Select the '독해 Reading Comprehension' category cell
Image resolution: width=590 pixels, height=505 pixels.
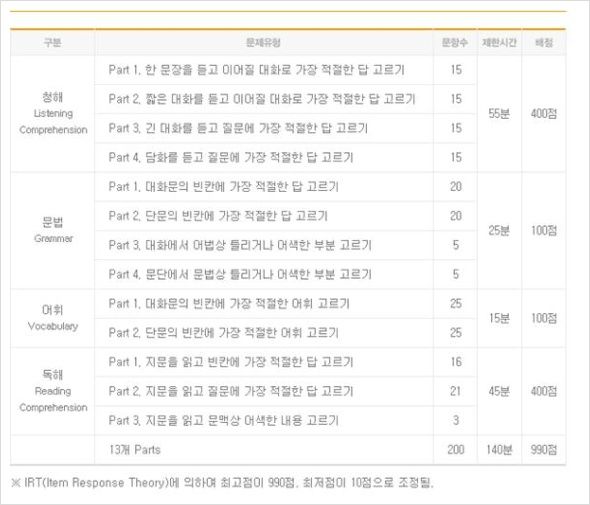click(x=53, y=391)
